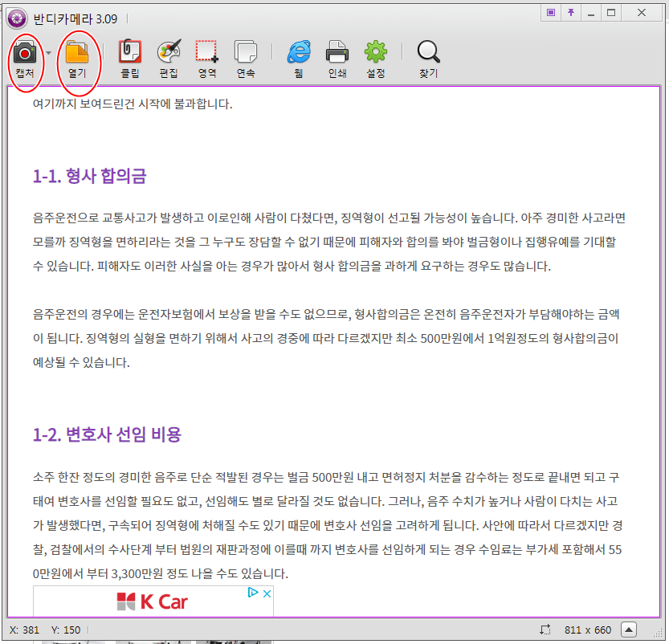Click the 811 x 660 size value
The width and height of the screenshot is (669, 644).
(x=588, y=630)
